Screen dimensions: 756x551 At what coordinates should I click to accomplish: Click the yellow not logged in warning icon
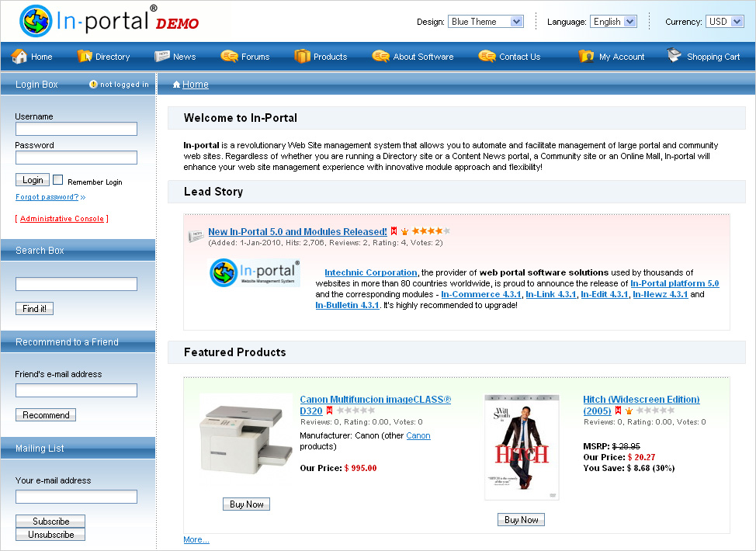[94, 84]
